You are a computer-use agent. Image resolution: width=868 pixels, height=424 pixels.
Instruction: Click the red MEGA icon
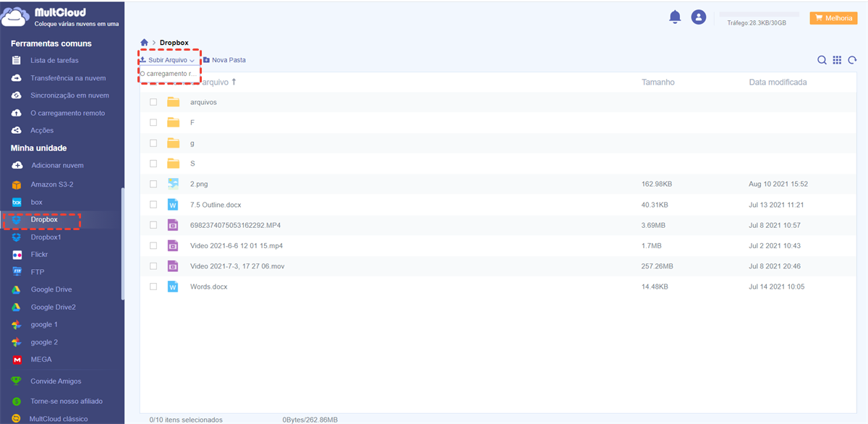pyautogui.click(x=17, y=360)
